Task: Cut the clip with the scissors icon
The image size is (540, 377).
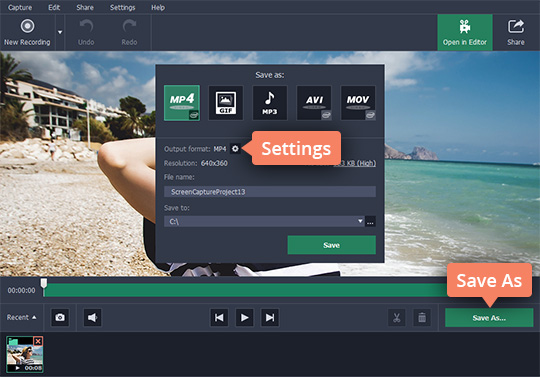Action: click(396, 317)
